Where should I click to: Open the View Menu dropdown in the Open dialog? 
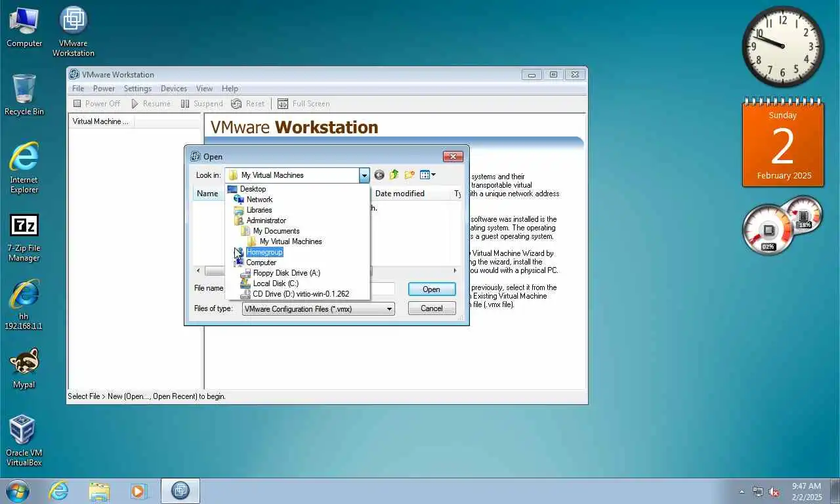428,175
